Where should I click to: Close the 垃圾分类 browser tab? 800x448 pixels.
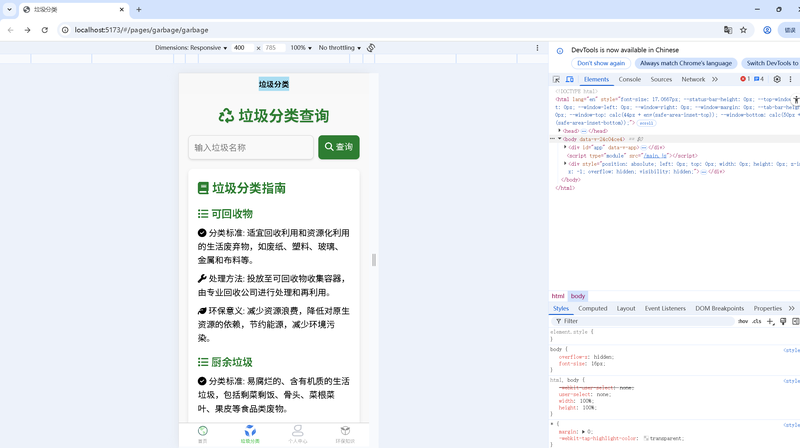tap(122, 9)
